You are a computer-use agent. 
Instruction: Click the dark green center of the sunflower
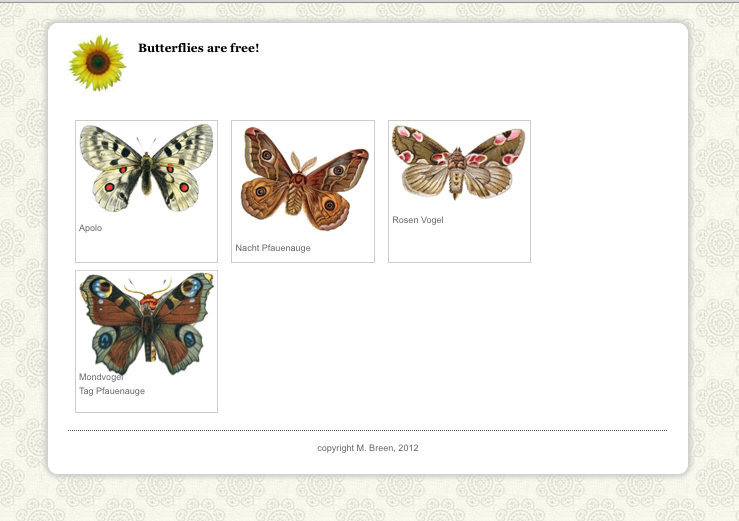coord(97,62)
